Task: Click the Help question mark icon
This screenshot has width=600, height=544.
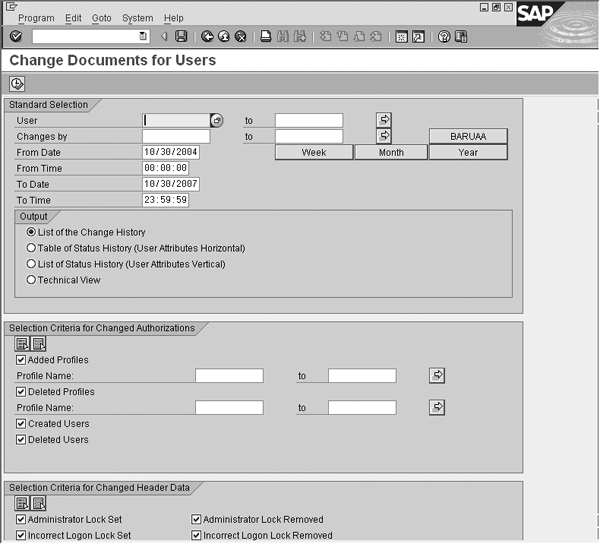Action: (443, 36)
